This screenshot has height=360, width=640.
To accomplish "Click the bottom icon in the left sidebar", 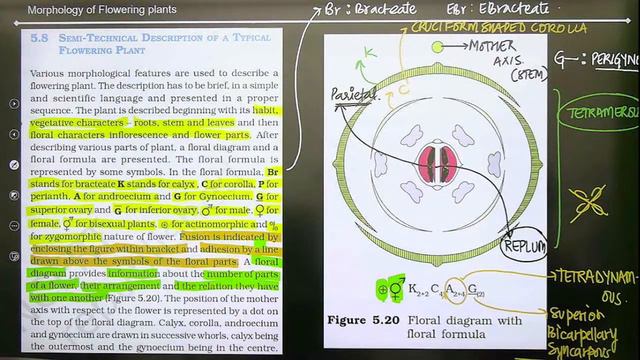I will 14,256.
